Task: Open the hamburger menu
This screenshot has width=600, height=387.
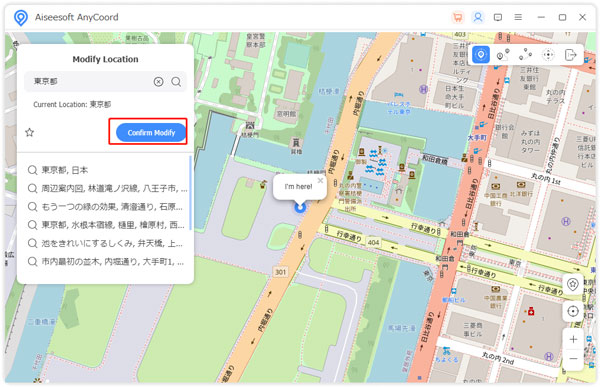Action: point(518,17)
